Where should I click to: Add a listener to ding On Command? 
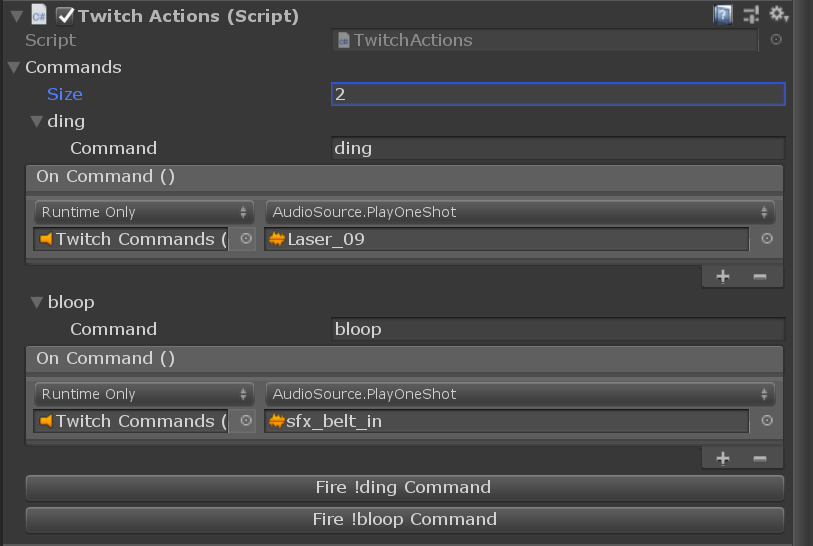723,276
